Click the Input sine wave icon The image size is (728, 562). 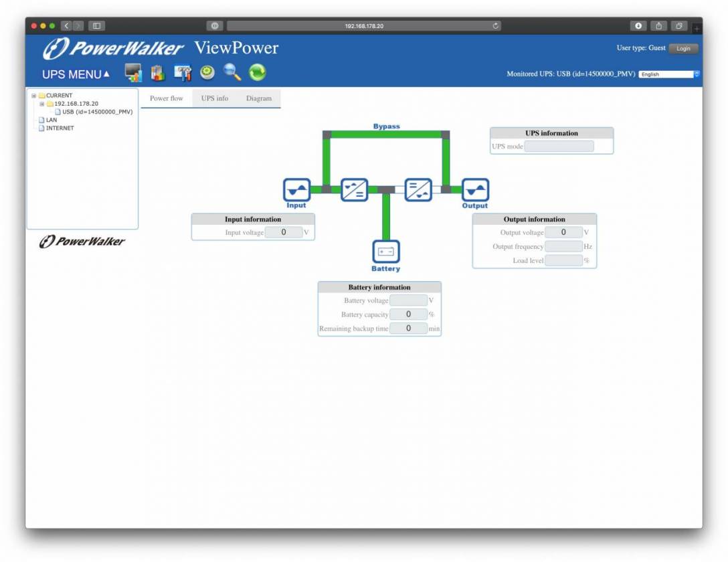click(x=296, y=190)
